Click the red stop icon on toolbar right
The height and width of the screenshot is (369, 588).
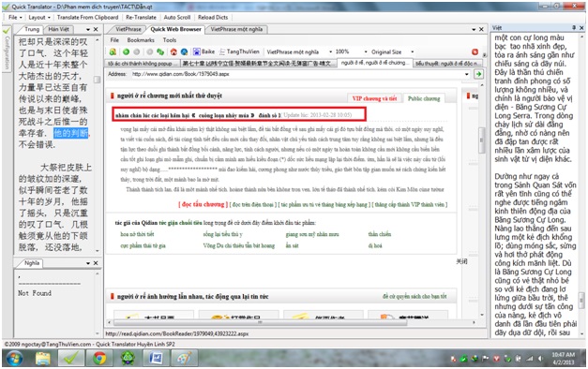(x=475, y=52)
